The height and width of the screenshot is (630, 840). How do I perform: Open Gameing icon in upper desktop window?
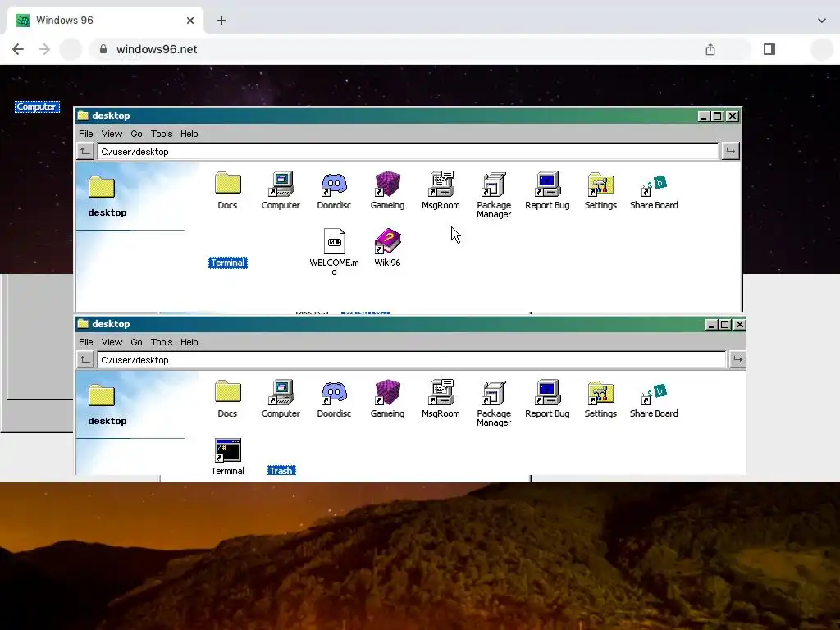click(387, 190)
